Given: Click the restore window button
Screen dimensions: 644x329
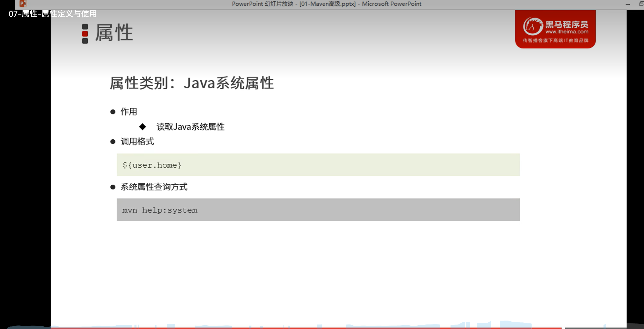Looking at the screenshot, I should pos(641,4).
